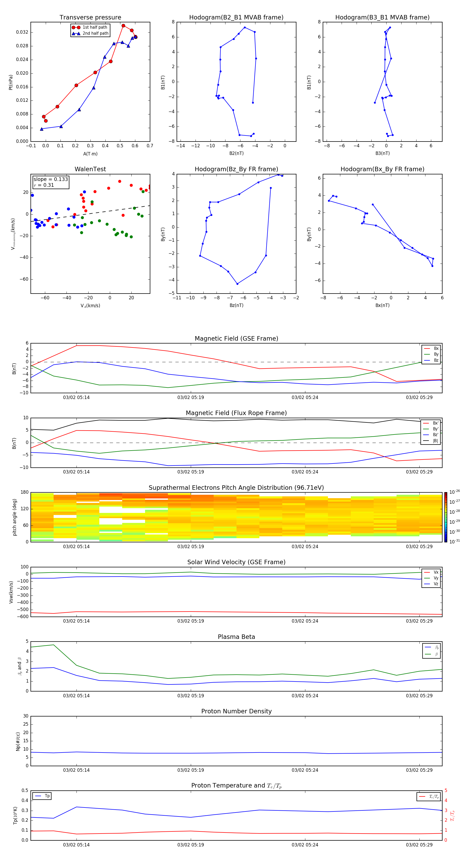The height and width of the screenshot is (868, 473).
Task: Click the "By'" legend entry
Action: click(x=431, y=429)
